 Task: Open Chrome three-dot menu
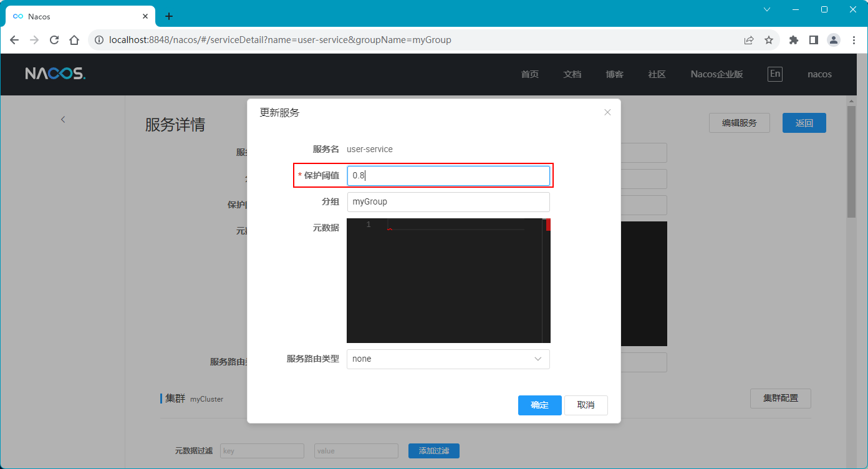[x=854, y=40]
